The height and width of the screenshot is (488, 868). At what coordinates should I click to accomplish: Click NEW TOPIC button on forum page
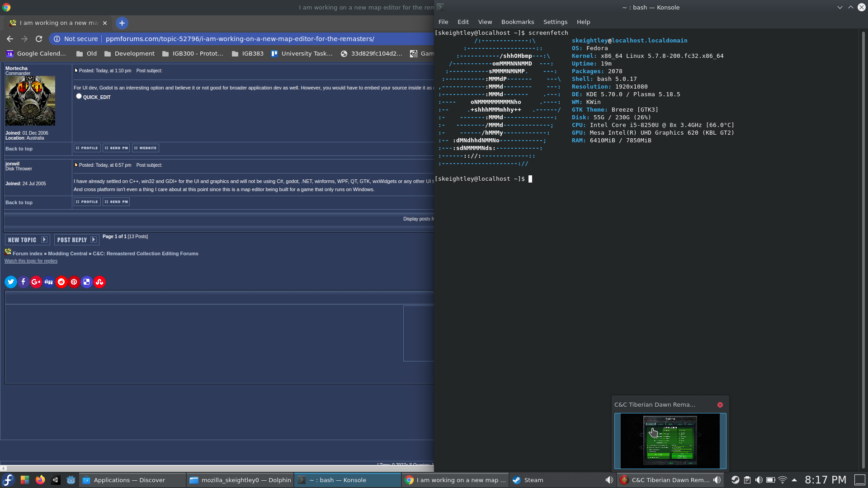coord(27,239)
